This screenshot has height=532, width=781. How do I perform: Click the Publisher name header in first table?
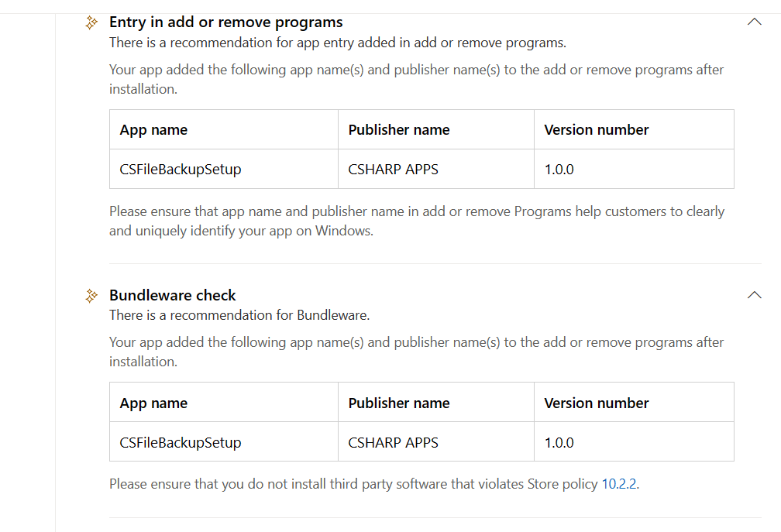click(399, 129)
